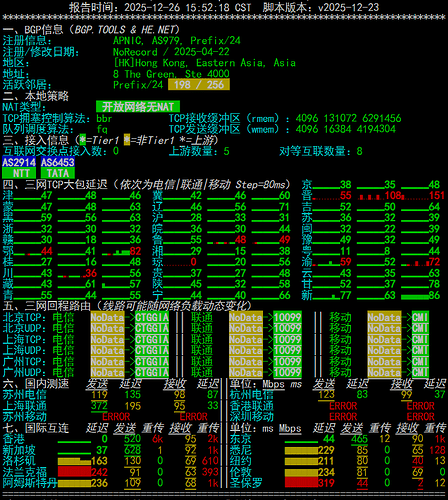
Task: Click the 上游数量: 5 count
Action: coord(199,151)
